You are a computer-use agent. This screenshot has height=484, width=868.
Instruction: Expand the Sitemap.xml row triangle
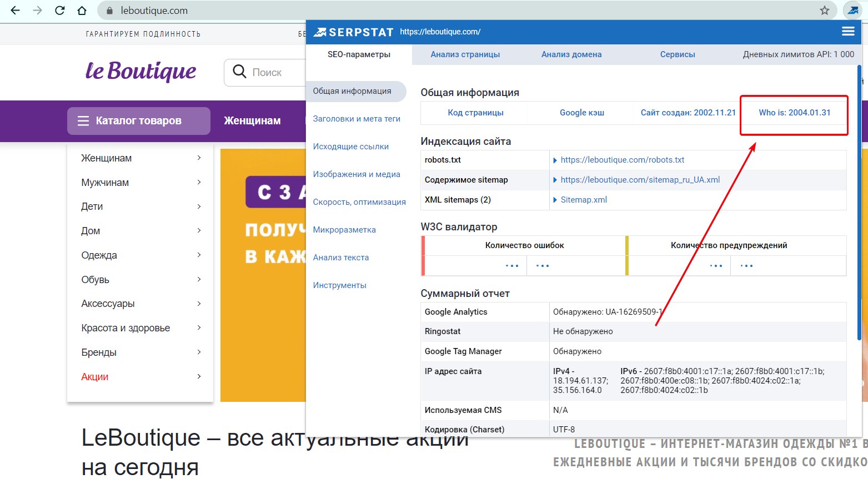[x=555, y=200]
